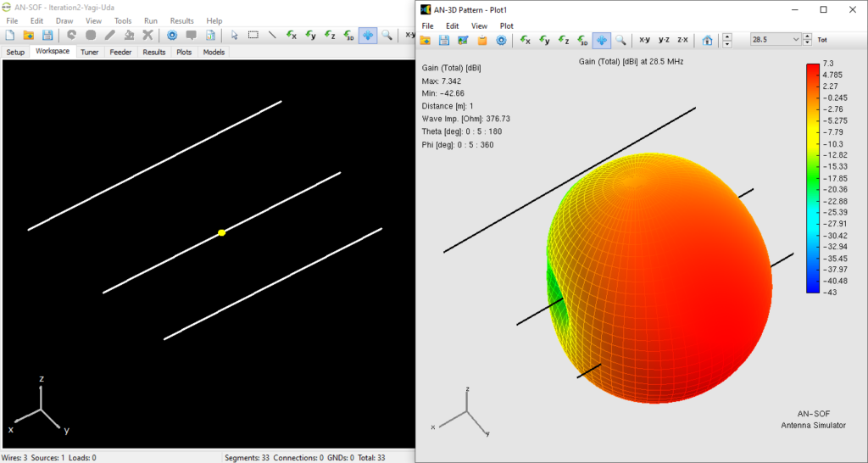Click the gray paint bucket icon in AN-SOF
Screen dimensions: 868x463
129,36
